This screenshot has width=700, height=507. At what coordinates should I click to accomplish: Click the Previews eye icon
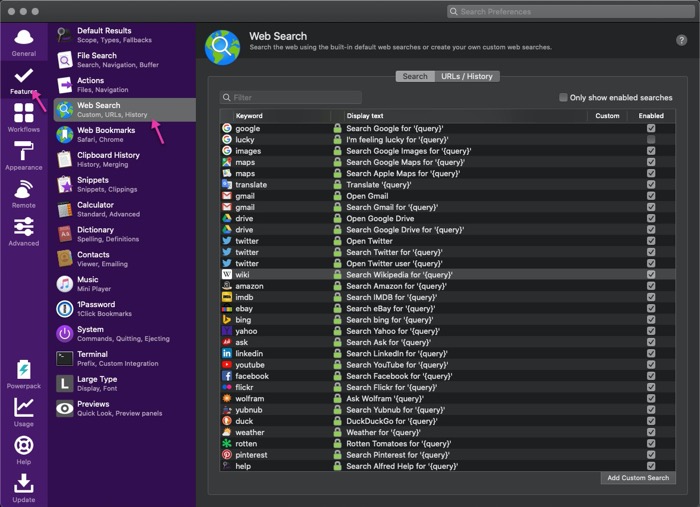click(x=65, y=408)
